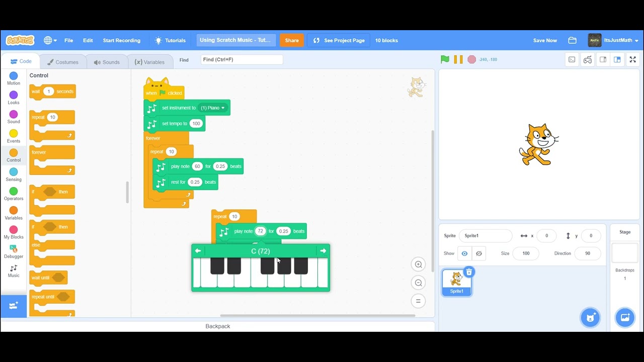
Task: Click the project title field
Action: tap(236, 40)
